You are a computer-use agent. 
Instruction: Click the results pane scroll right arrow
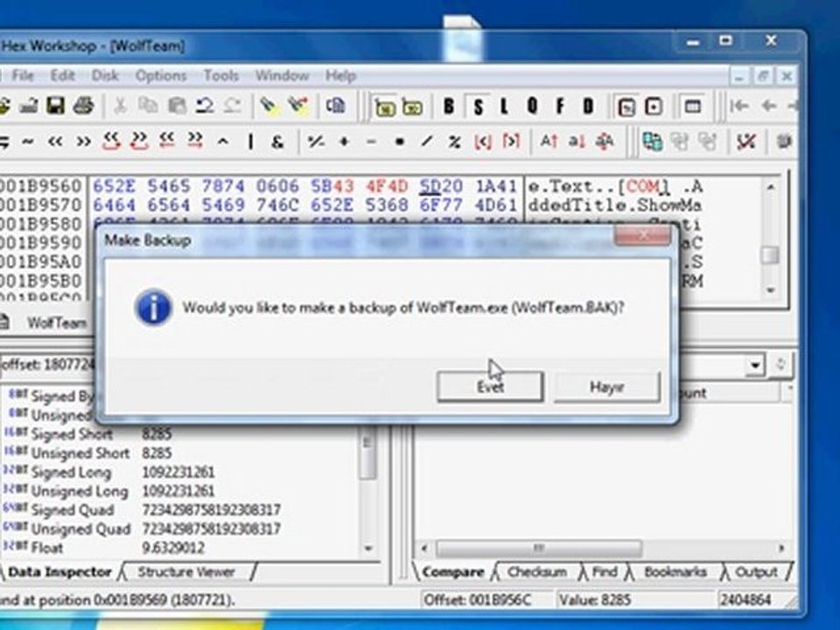pos(781,548)
